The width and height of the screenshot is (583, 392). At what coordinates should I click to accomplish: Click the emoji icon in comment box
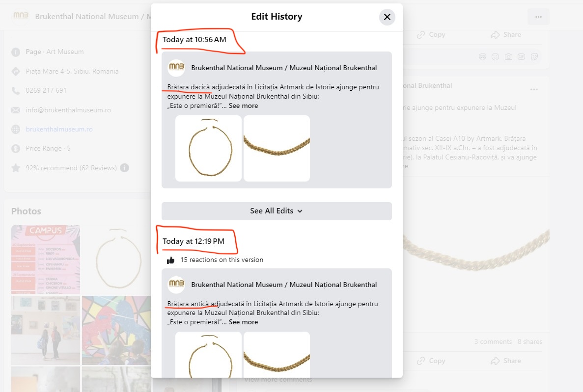coord(496,57)
